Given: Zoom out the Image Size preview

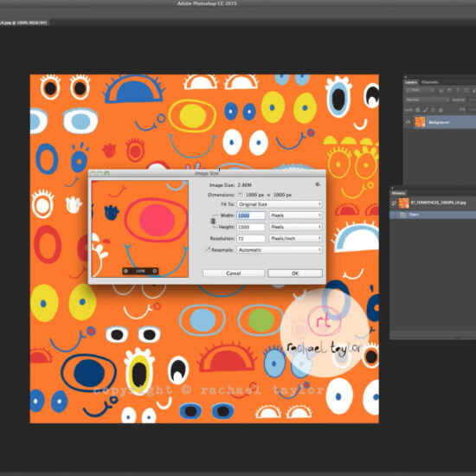Looking at the screenshot, I should coord(126,271).
